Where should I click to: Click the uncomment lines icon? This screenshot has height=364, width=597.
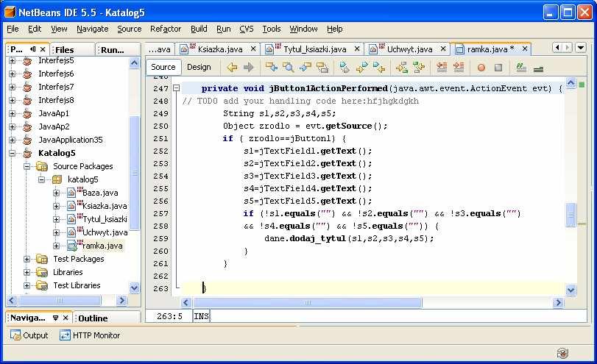click(538, 69)
